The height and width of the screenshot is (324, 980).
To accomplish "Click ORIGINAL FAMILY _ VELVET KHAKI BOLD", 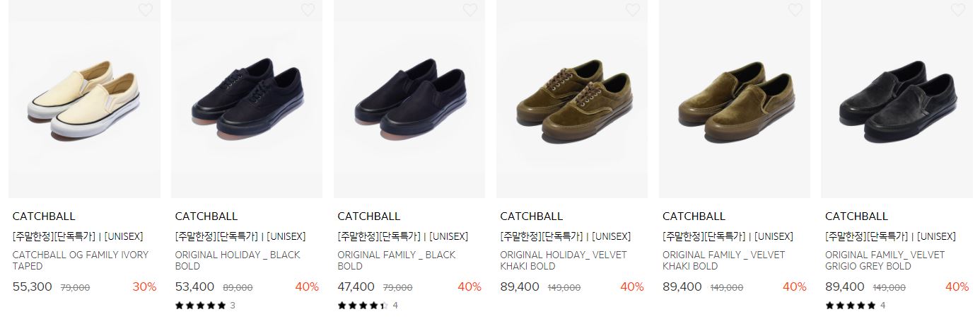I will 723,260.
